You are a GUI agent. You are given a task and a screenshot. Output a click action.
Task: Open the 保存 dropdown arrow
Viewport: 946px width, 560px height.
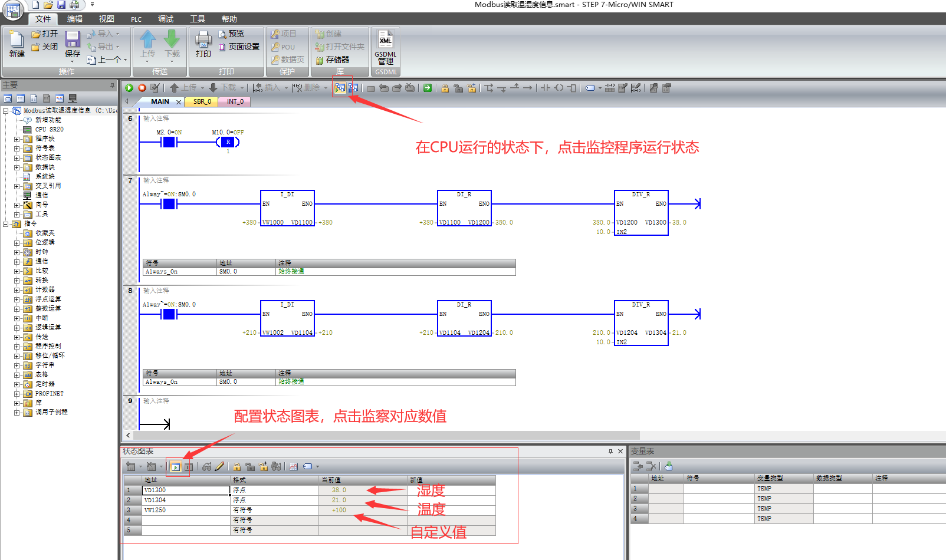(x=73, y=61)
